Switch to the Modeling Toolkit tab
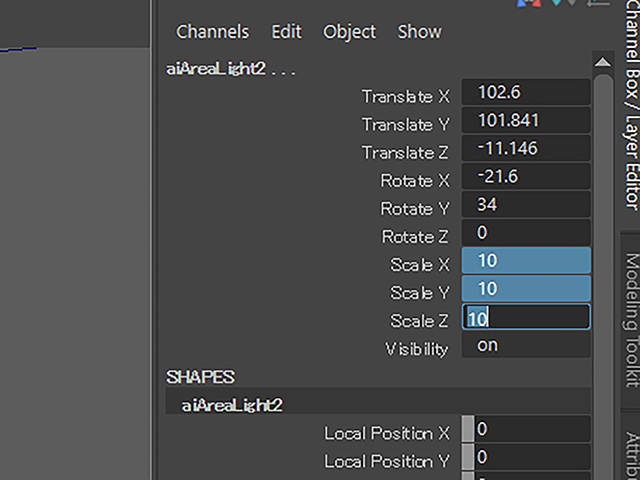 [x=632, y=320]
